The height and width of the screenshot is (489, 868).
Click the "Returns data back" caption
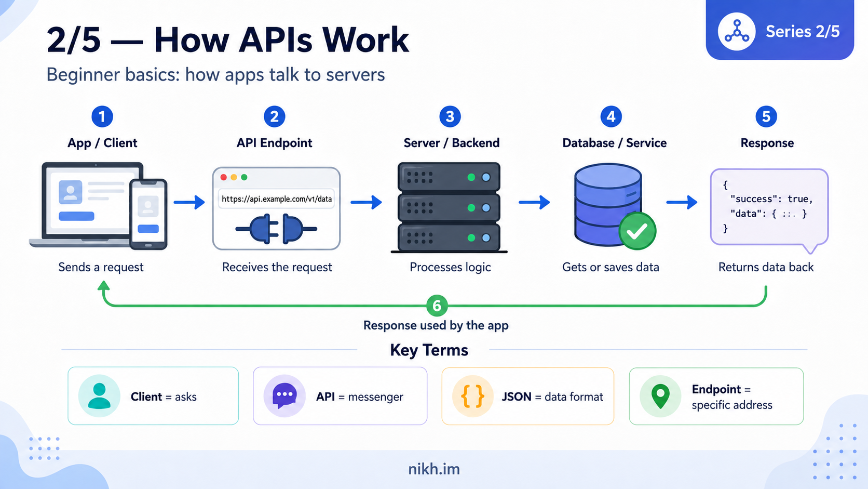[x=766, y=267]
